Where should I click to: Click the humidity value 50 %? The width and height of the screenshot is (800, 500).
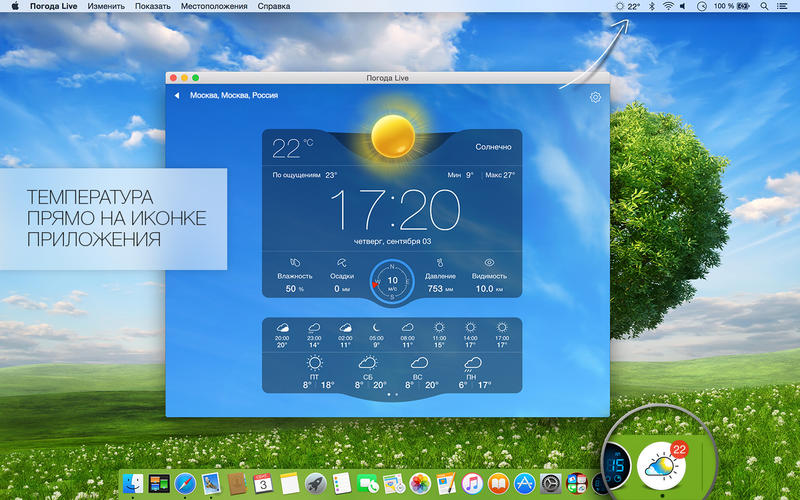[294, 289]
